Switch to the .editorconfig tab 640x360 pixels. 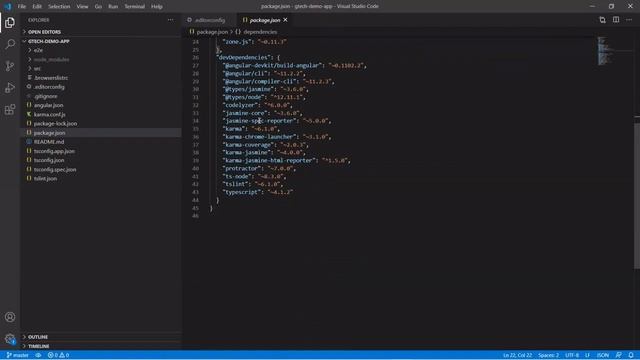[209, 20]
